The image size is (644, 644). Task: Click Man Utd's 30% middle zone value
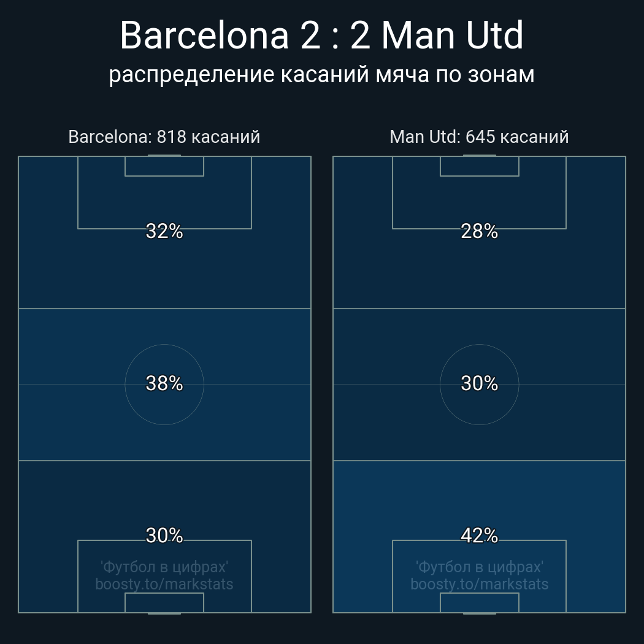pos(479,383)
